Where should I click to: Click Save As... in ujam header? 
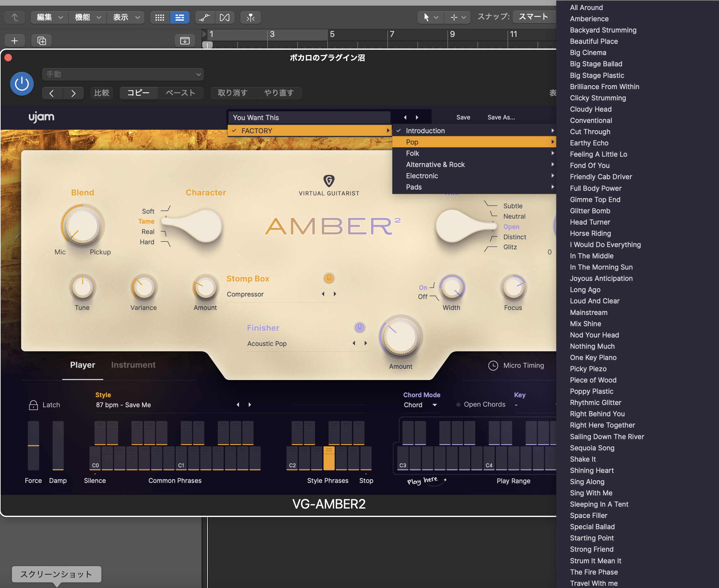pos(501,117)
